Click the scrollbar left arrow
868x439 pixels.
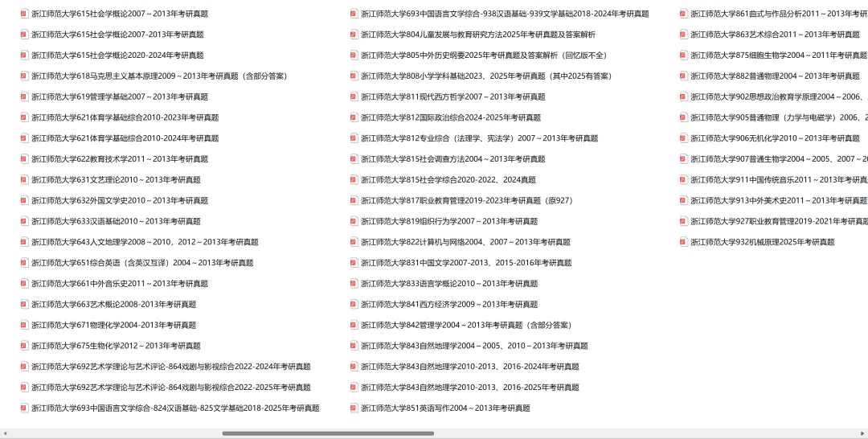[5, 433]
